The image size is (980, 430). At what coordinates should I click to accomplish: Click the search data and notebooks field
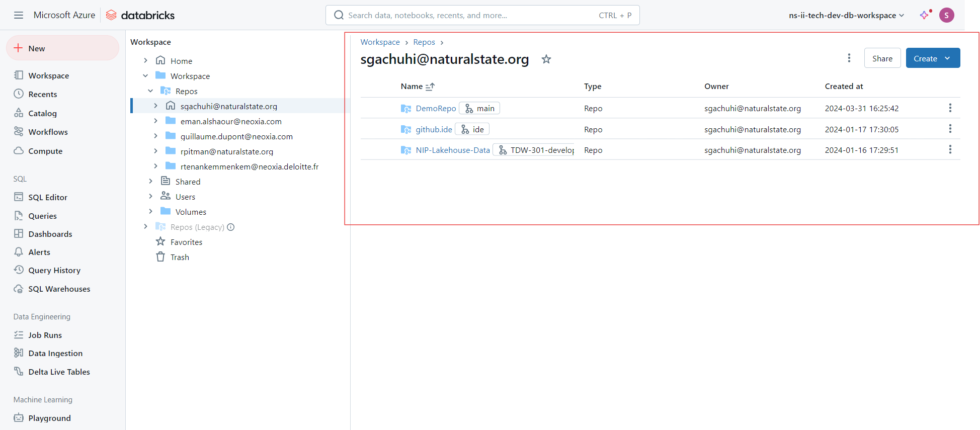[x=482, y=15]
